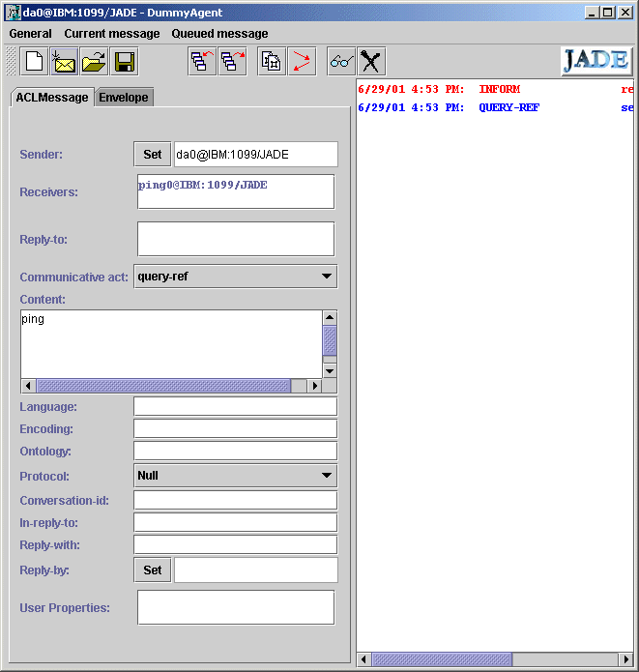The width and height of the screenshot is (639, 672).
Task: Open the General menu
Action: 31,34
